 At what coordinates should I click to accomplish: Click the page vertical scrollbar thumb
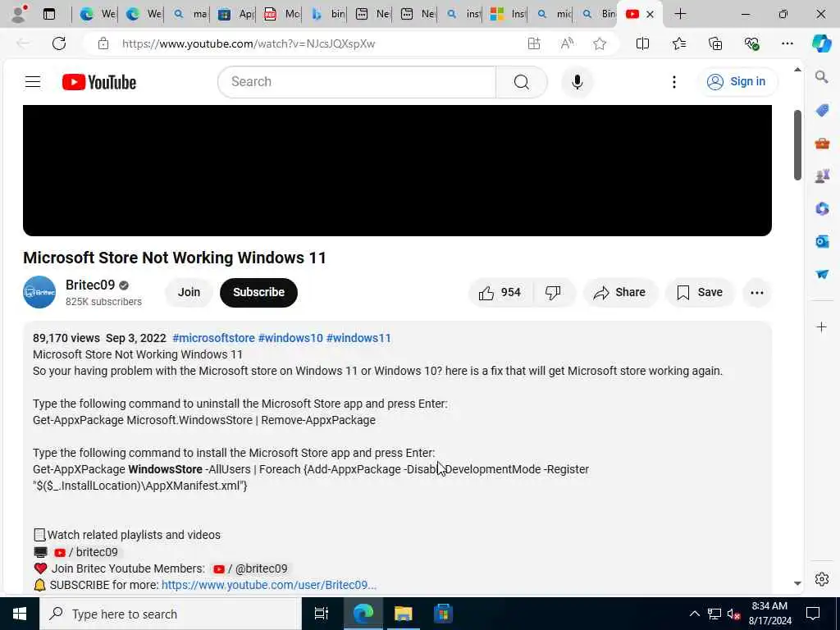pyautogui.click(x=797, y=144)
